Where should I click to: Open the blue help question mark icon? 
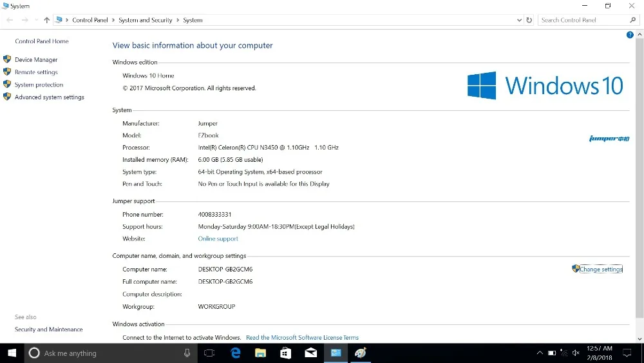pyautogui.click(x=630, y=35)
